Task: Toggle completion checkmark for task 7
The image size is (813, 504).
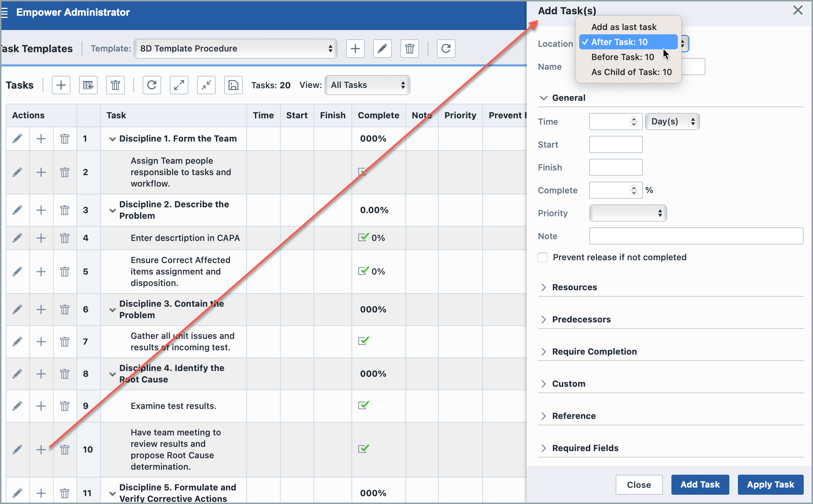Action: pyautogui.click(x=363, y=341)
